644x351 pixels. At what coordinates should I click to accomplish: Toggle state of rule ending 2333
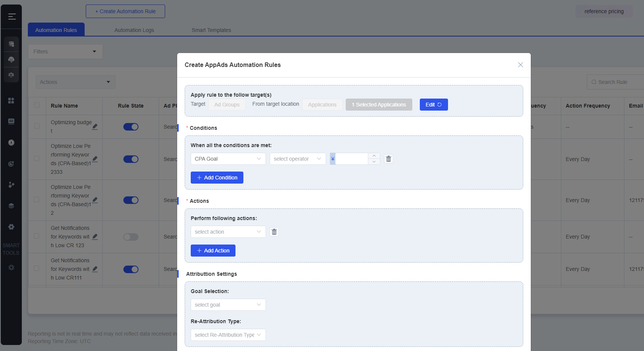pos(131,159)
